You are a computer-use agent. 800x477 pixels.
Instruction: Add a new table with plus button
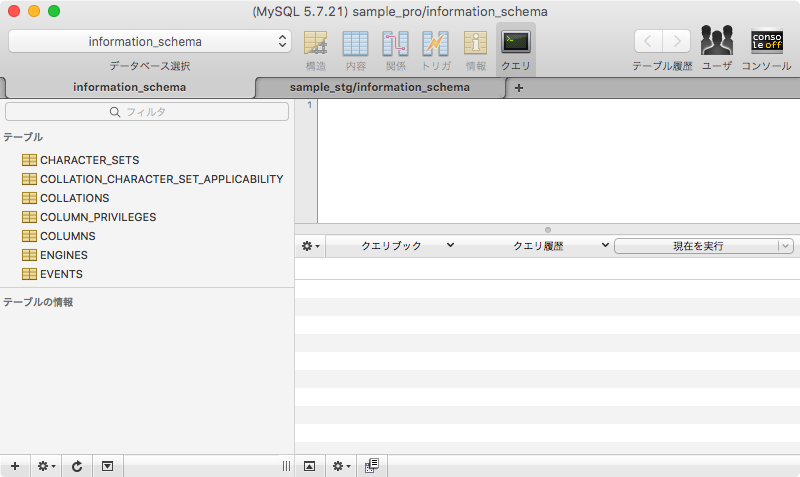coord(15,466)
